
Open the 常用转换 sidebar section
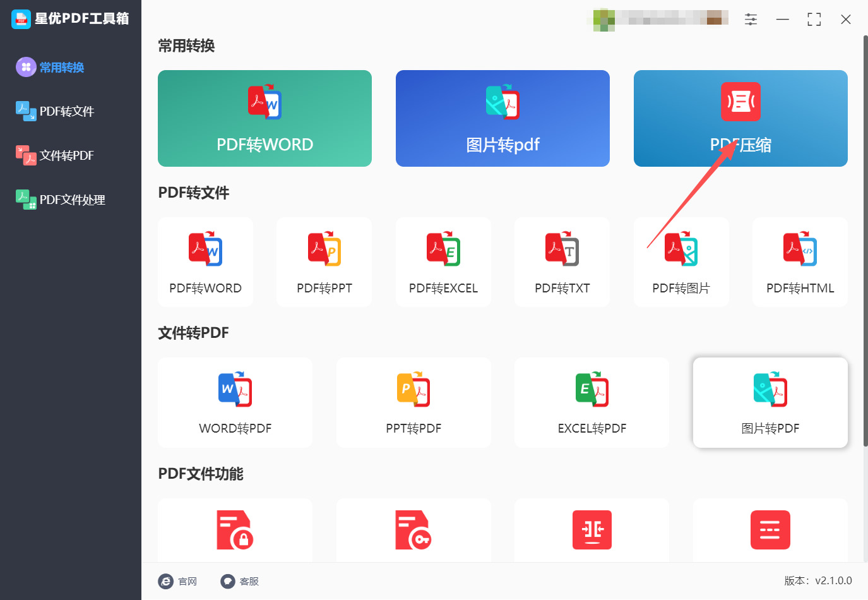click(51, 67)
